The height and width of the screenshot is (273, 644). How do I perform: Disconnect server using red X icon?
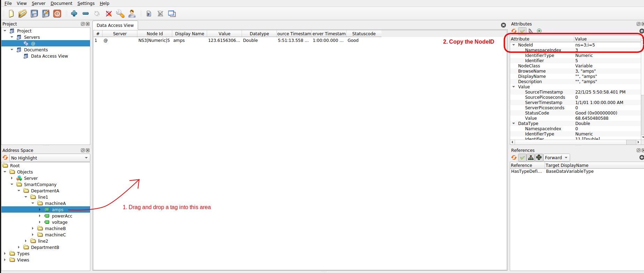click(109, 14)
